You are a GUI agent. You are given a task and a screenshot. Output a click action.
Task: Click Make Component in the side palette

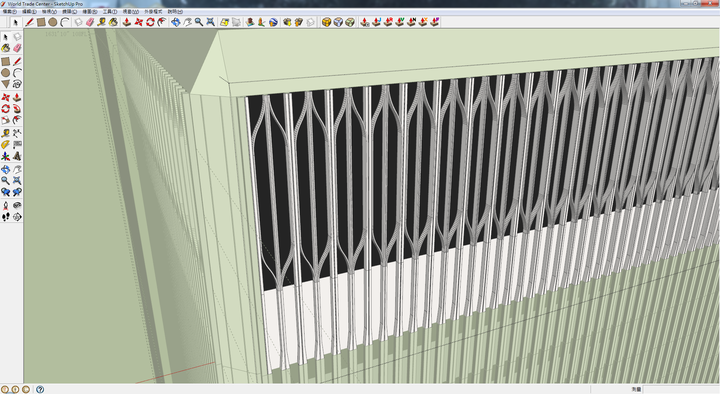tap(17, 37)
